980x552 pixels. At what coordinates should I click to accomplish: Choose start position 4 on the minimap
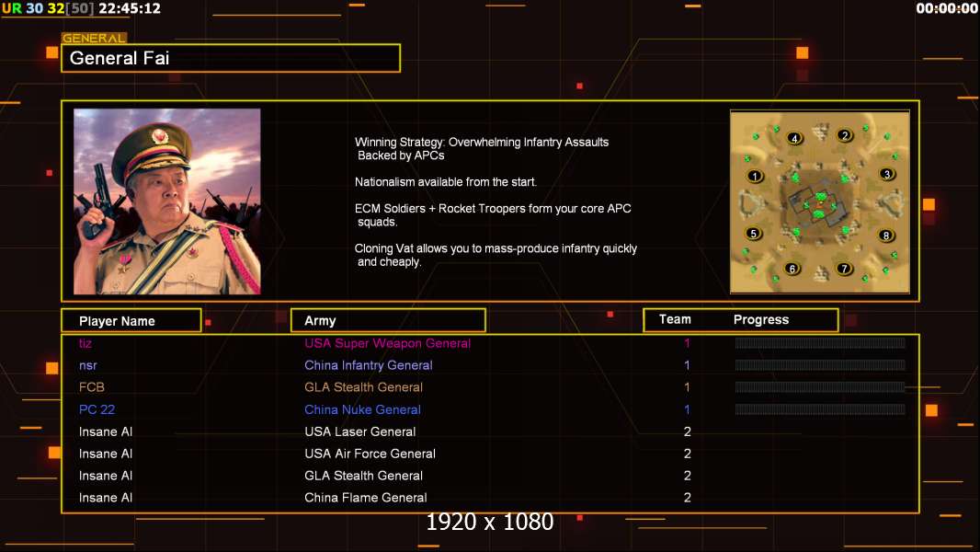[x=795, y=138]
